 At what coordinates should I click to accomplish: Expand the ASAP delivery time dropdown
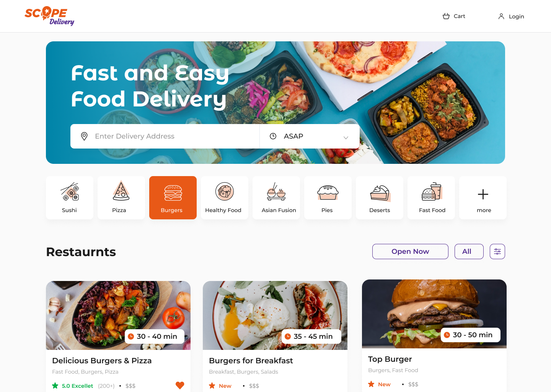pyautogui.click(x=310, y=136)
